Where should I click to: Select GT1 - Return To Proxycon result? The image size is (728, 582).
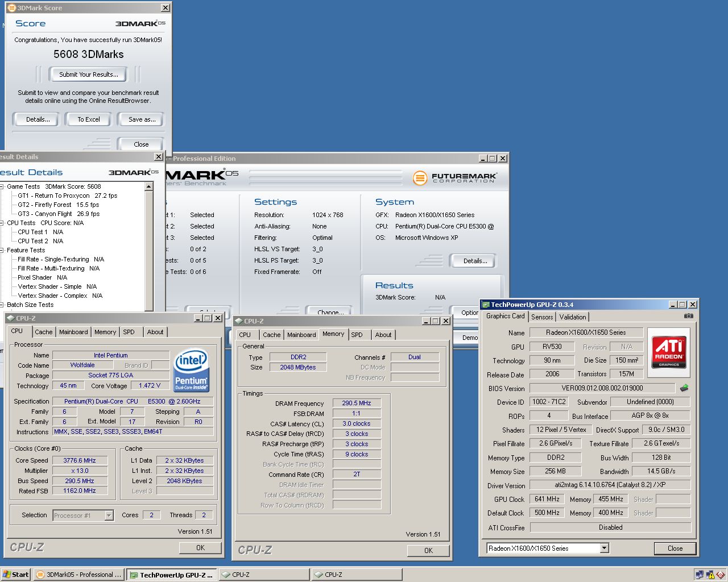pyautogui.click(x=68, y=196)
